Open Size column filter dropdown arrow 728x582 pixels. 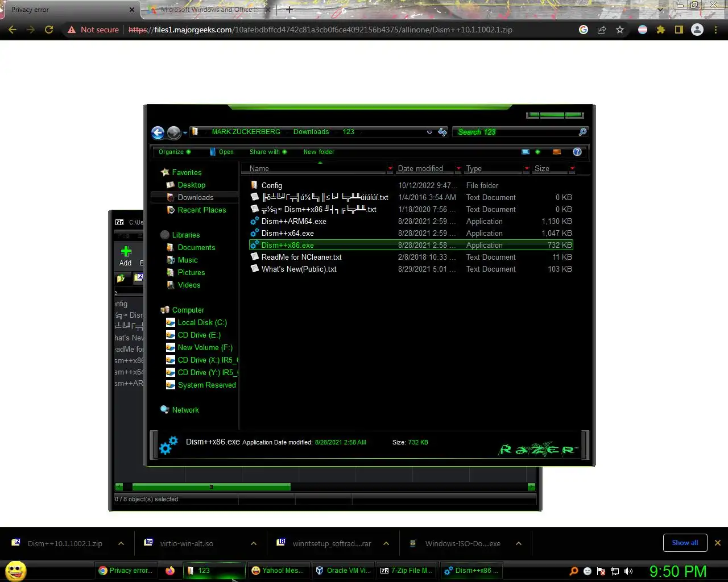[572, 168]
